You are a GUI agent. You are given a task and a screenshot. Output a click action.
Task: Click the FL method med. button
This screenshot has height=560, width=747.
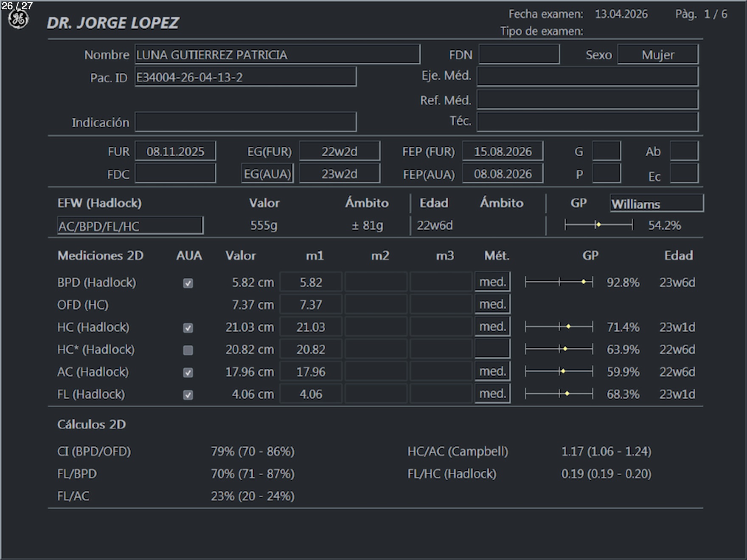[x=492, y=394]
